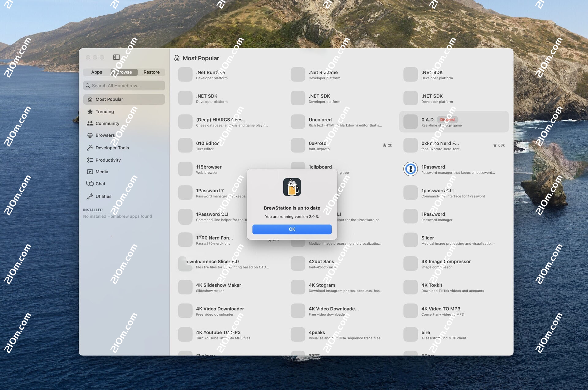Focus the Search All Homebrew field
The image size is (588, 390).
(x=124, y=85)
